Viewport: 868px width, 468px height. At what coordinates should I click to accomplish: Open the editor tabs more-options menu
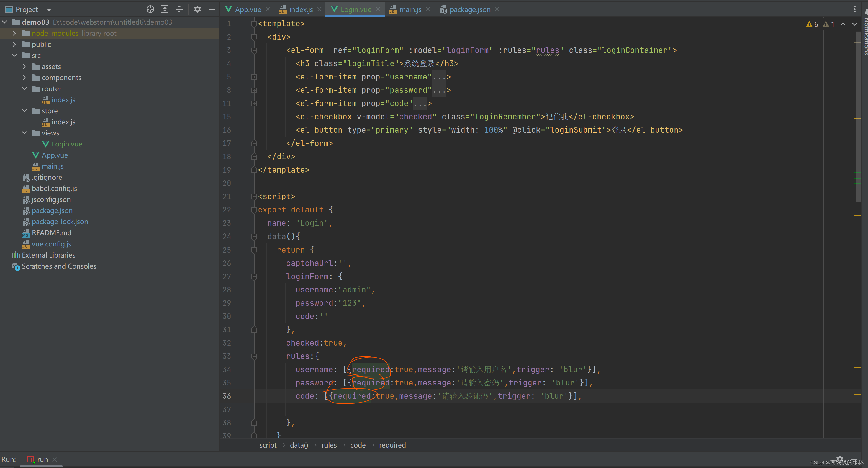(x=854, y=9)
